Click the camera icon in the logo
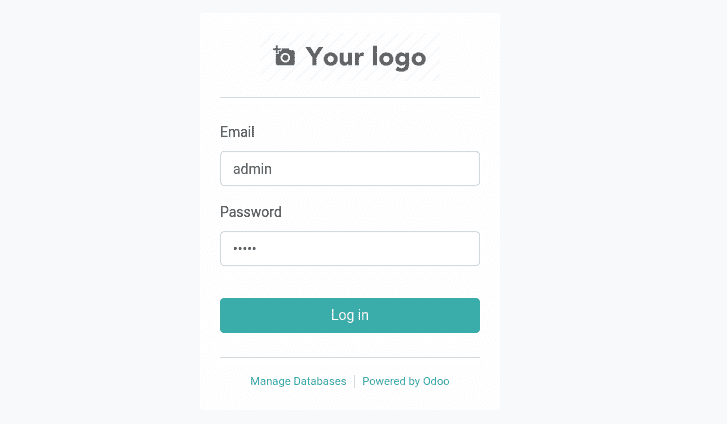The image size is (727, 424). 284,57
